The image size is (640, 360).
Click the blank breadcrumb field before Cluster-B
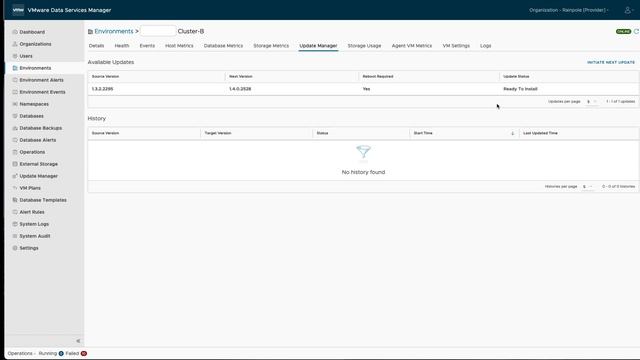click(158, 31)
